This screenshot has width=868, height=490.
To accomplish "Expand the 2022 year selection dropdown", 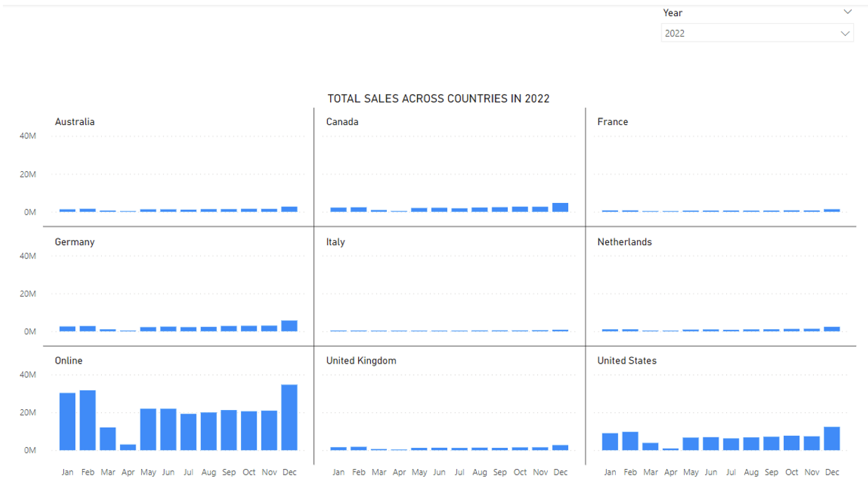I will pos(846,33).
